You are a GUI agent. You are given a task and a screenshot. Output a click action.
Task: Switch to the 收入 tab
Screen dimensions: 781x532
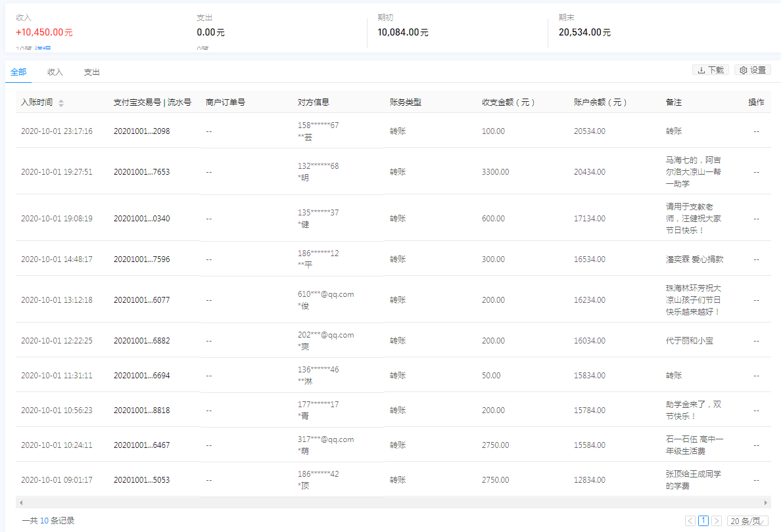coord(55,72)
